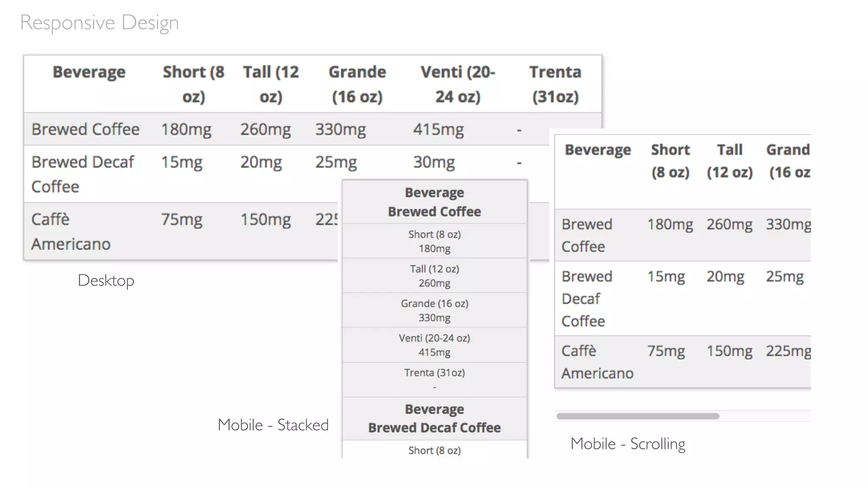868x488 pixels.
Task: Click the 415mg Venti cell for Brewed Coffee
Action: point(438,129)
